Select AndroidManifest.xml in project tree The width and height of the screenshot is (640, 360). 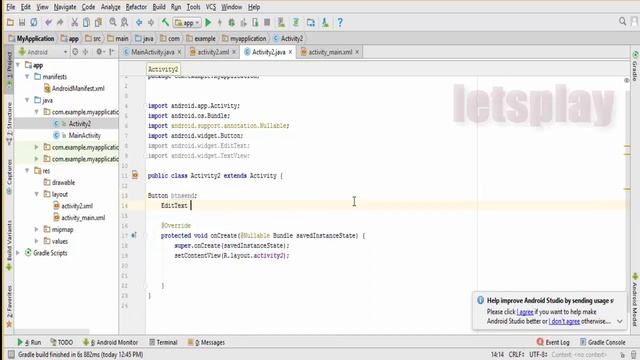click(74, 89)
